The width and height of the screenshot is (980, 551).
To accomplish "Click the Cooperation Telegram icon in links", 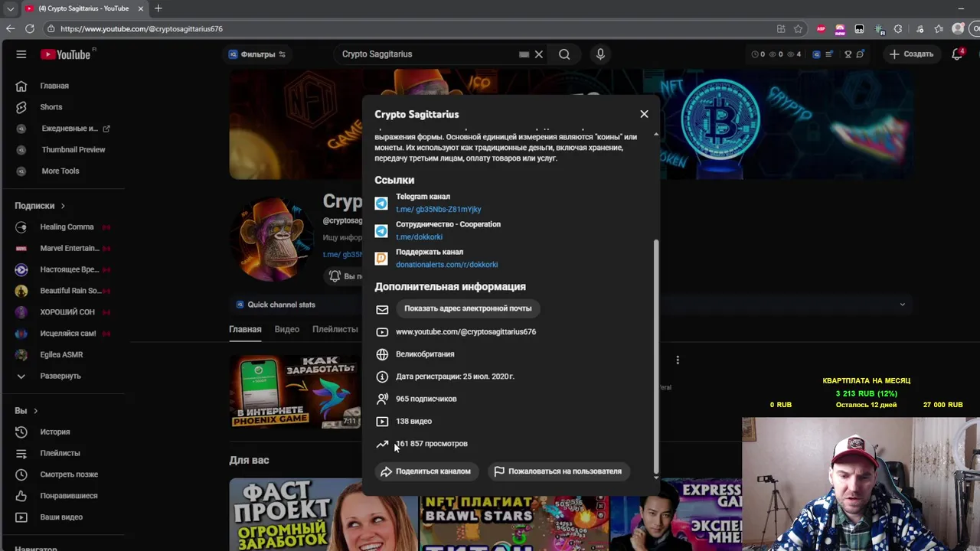I will [x=381, y=230].
